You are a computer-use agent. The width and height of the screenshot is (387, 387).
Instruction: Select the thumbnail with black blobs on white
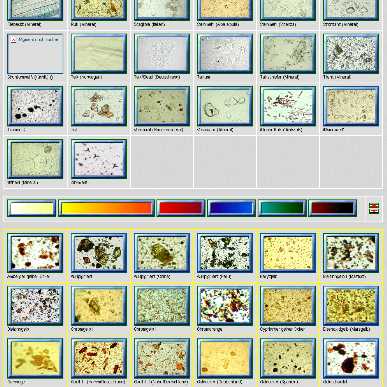(35, 106)
